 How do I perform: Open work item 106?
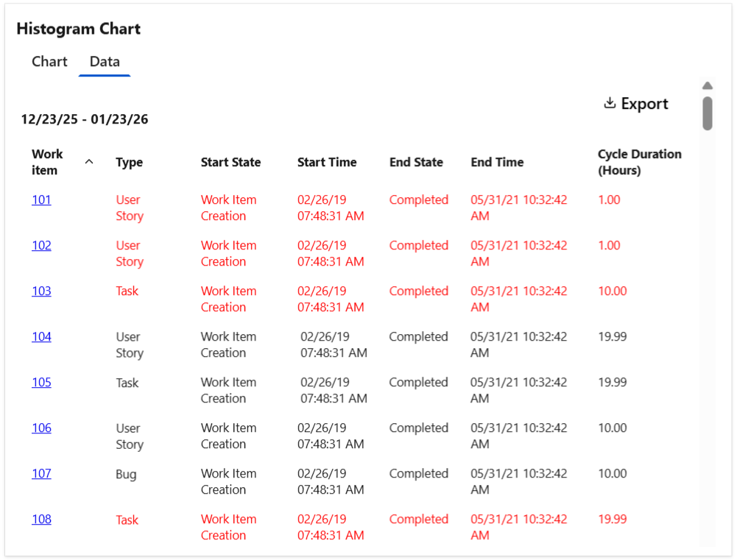40,428
